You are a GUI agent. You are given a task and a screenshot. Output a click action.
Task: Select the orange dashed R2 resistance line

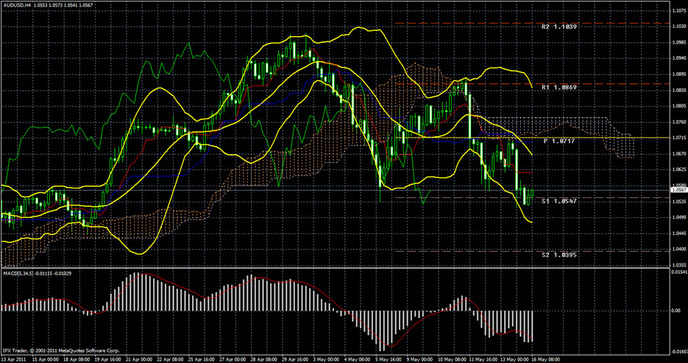click(532, 23)
